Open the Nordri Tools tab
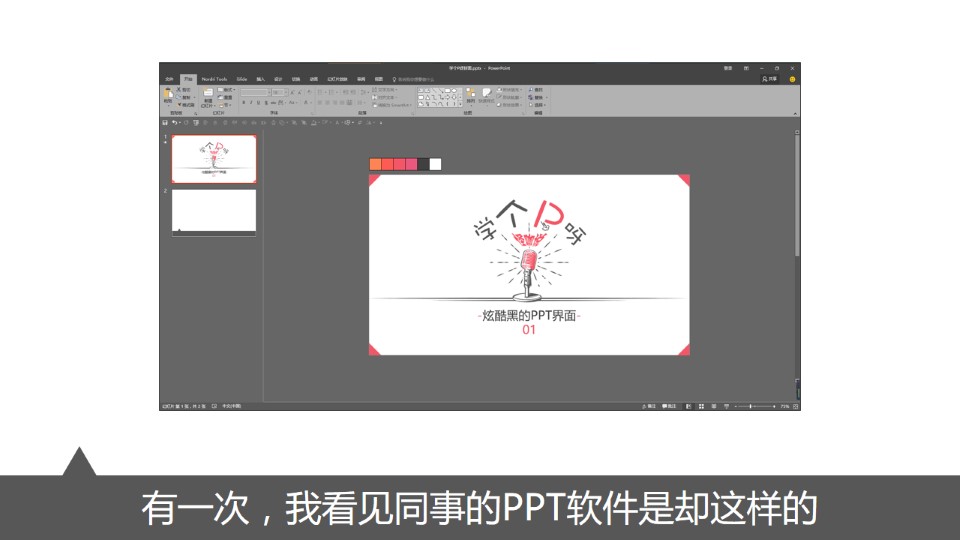 [x=214, y=78]
